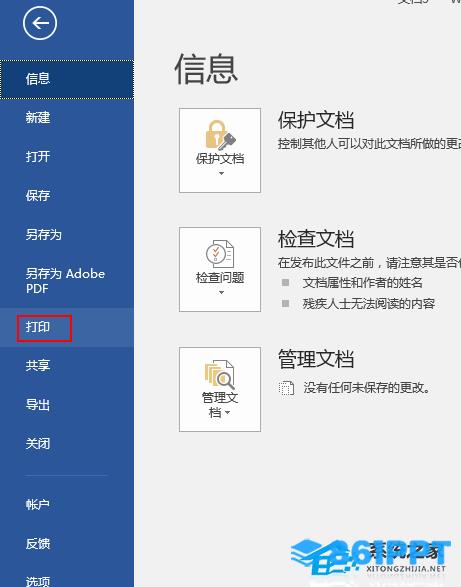Click the Manage Document magnifier icon
The height and width of the screenshot is (587, 461).
tap(220, 374)
